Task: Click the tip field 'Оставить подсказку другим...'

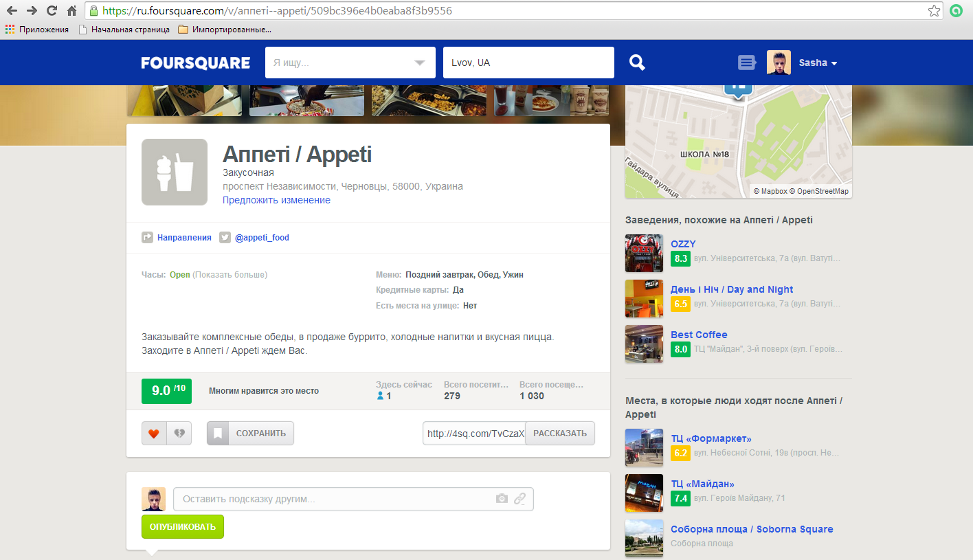Action: coord(353,499)
